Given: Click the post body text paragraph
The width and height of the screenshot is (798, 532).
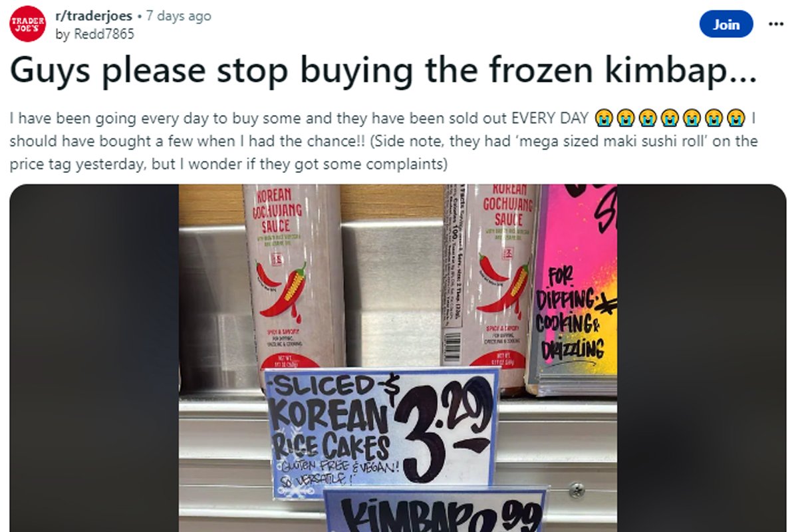Looking at the screenshot, I should coord(384,141).
